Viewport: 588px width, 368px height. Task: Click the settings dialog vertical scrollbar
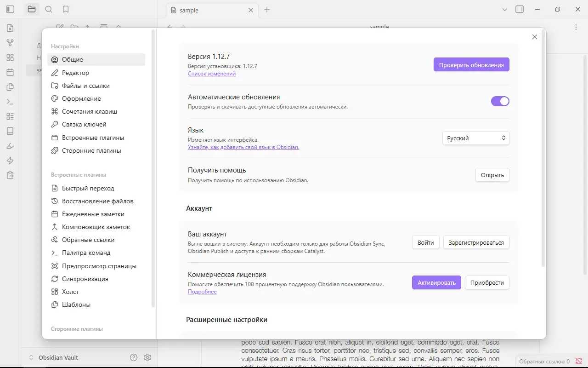point(543,147)
